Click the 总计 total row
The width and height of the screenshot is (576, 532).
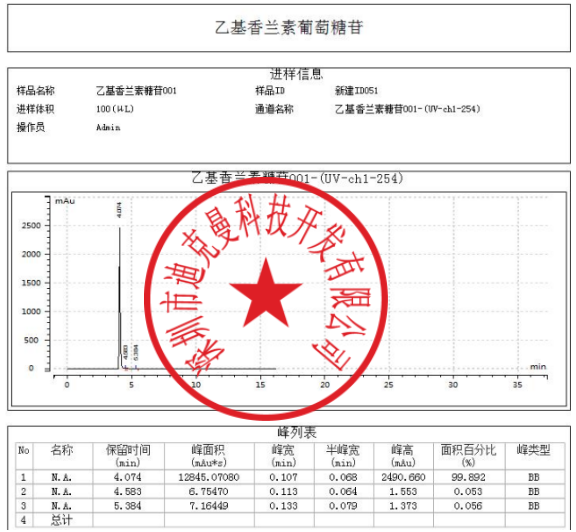[x=290, y=520]
